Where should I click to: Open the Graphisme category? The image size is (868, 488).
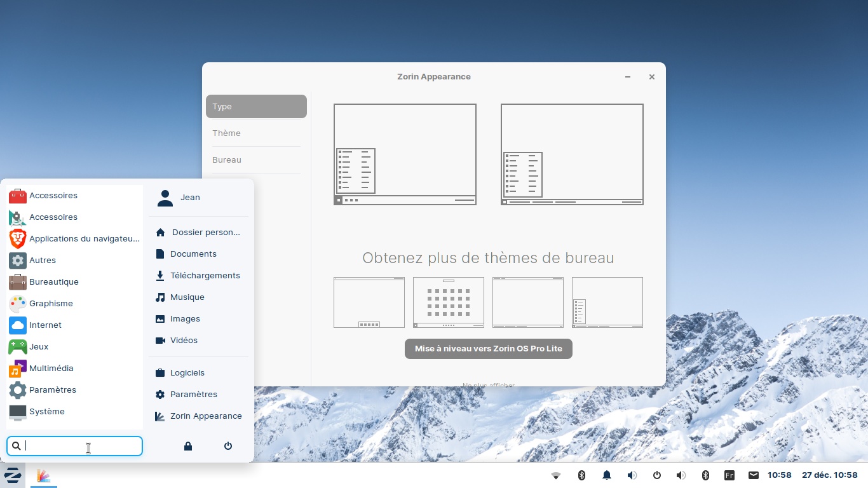point(51,304)
